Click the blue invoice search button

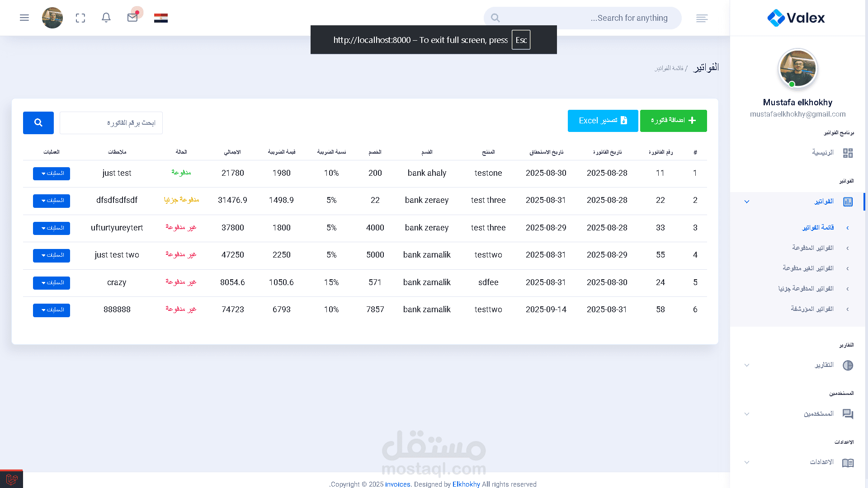click(x=38, y=123)
